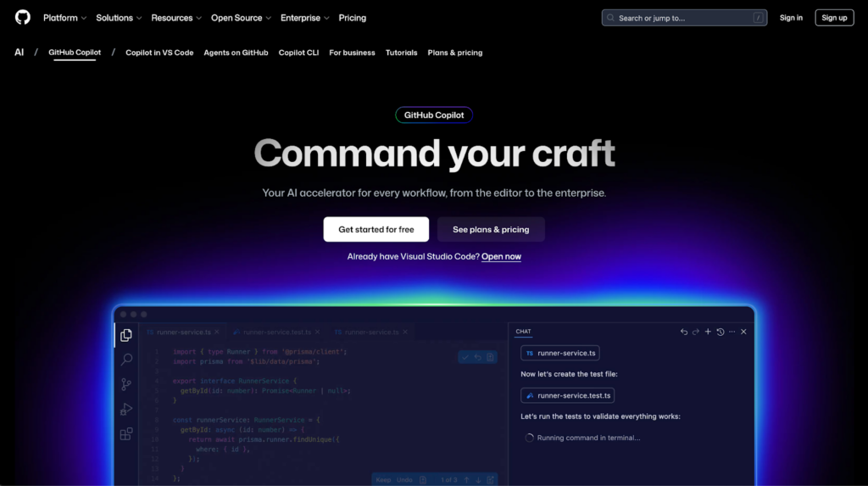Screen dimensions: 868x486
Task: Follow the Open now link
Action: 501,257
